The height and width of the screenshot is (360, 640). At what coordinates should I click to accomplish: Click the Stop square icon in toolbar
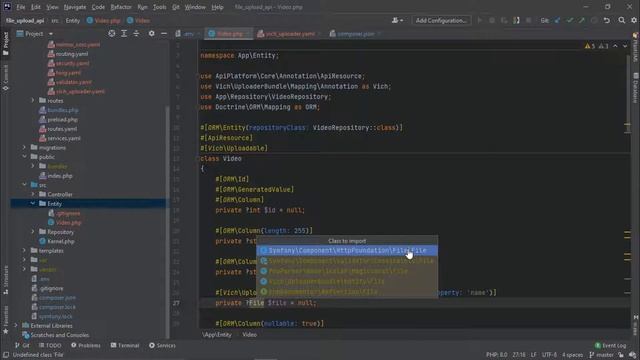pos(529,20)
